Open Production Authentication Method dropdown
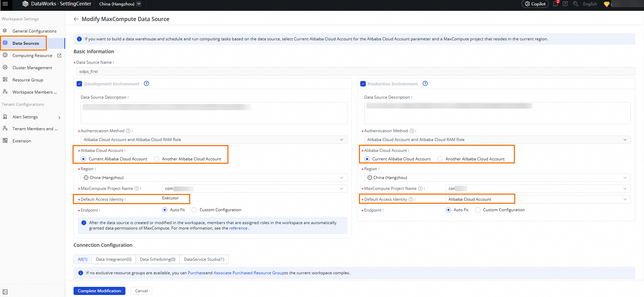Image resolution: width=644 pixels, height=297 pixels. pos(497,140)
